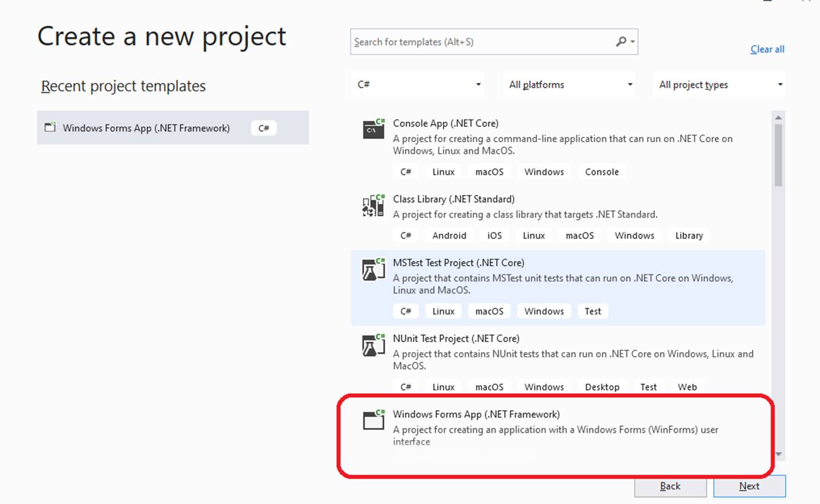This screenshot has width=820, height=504.
Task: Click the Clear all link
Action: [767, 49]
